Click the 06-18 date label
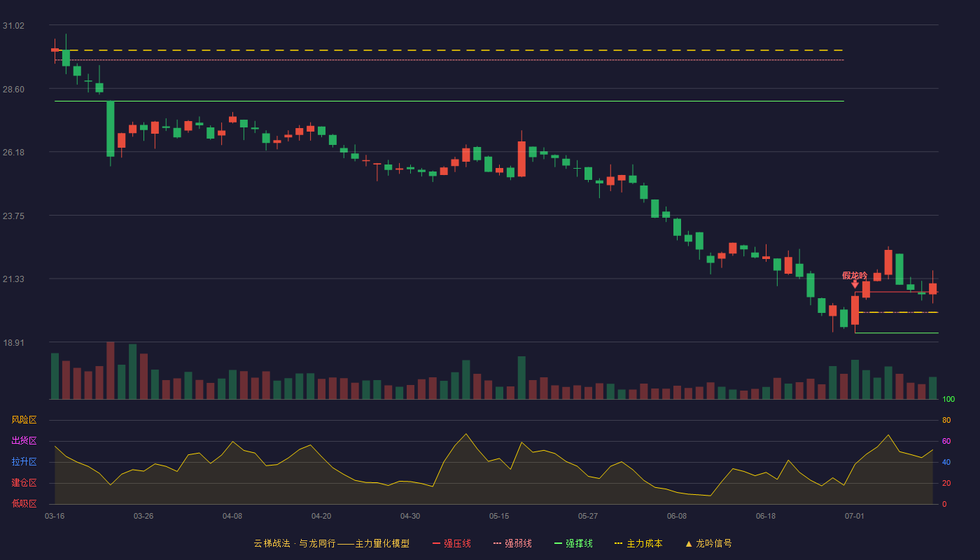Screen dimensions: 980x560 coord(766,516)
